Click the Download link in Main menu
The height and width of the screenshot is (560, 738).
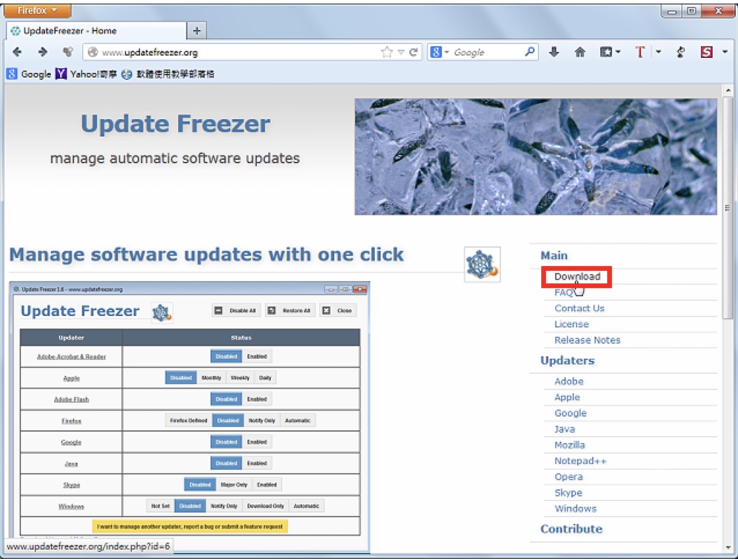577,277
